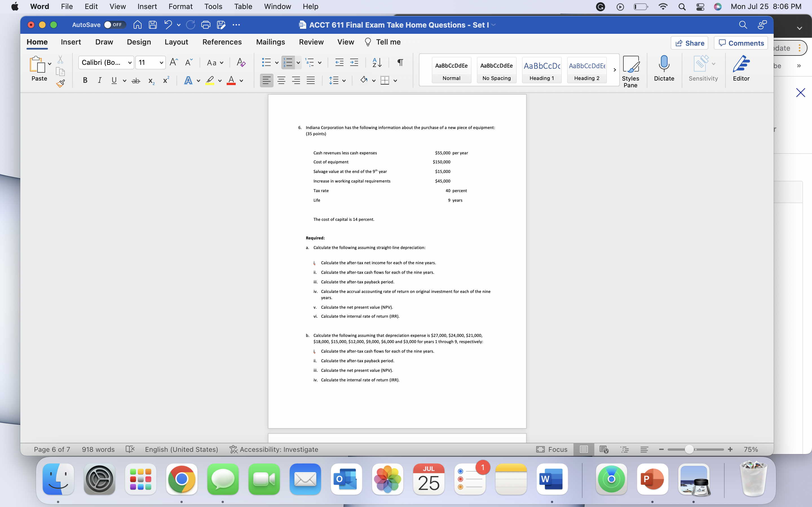
Task: Open the Tools menu
Action: [x=213, y=6]
